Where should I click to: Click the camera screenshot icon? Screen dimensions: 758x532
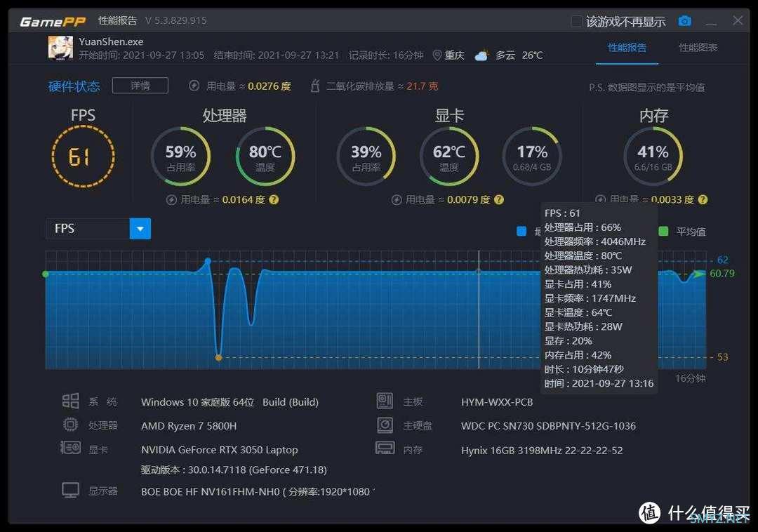[x=684, y=21]
